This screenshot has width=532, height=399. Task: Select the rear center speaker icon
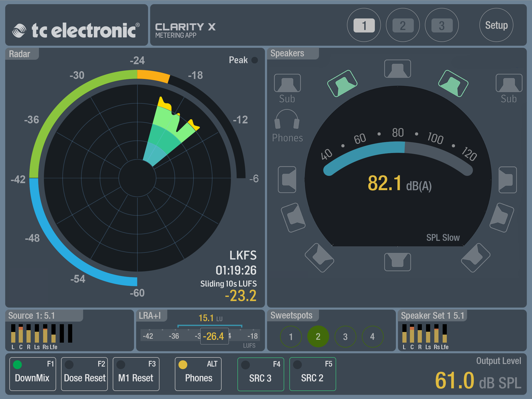coord(397,262)
